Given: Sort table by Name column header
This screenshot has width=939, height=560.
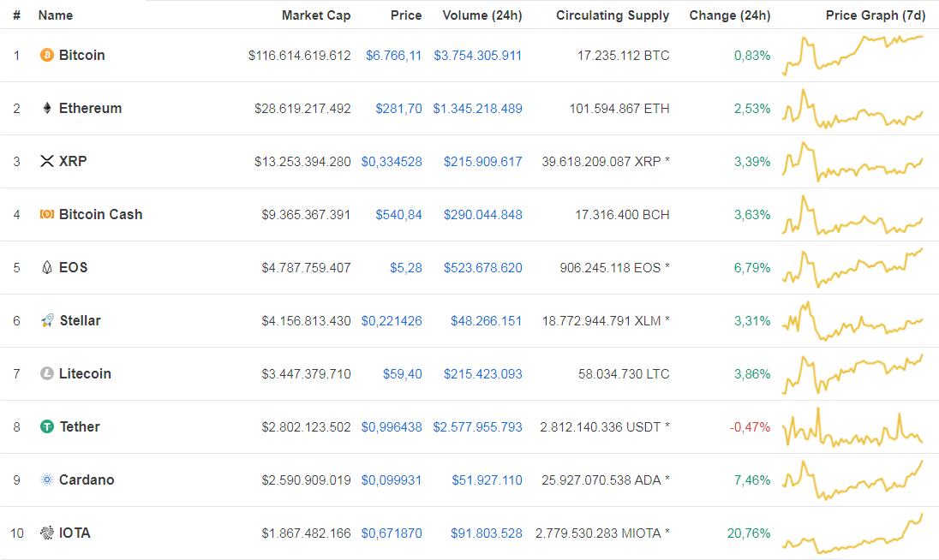Looking at the screenshot, I should click(x=56, y=15).
